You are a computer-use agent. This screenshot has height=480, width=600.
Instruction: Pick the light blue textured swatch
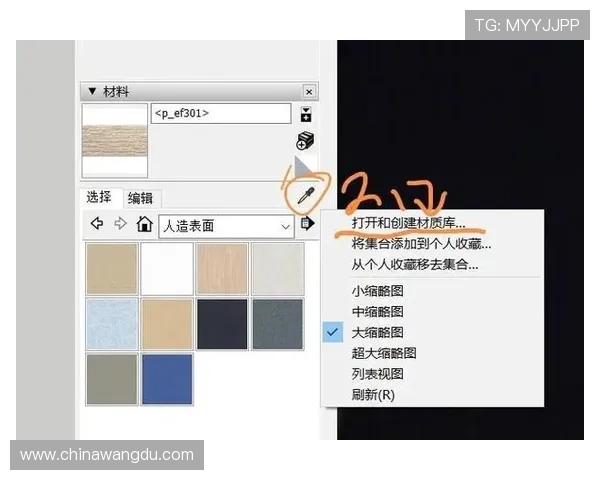coord(112,324)
